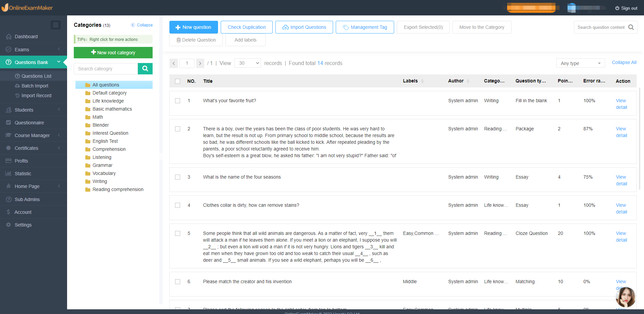The height and width of the screenshot is (314, 644).
Task: Expand the Exams sidebar menu
Action: coord(34,50)
